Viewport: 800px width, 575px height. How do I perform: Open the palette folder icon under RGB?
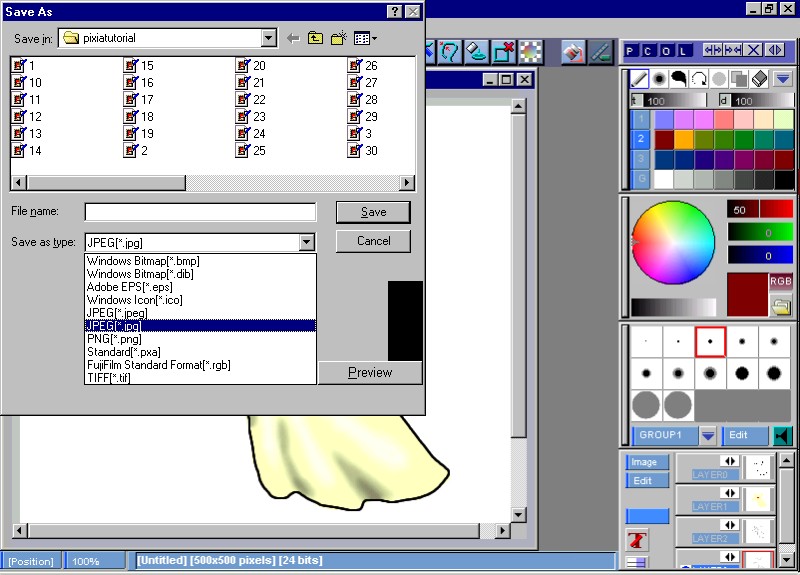point(781,306)
